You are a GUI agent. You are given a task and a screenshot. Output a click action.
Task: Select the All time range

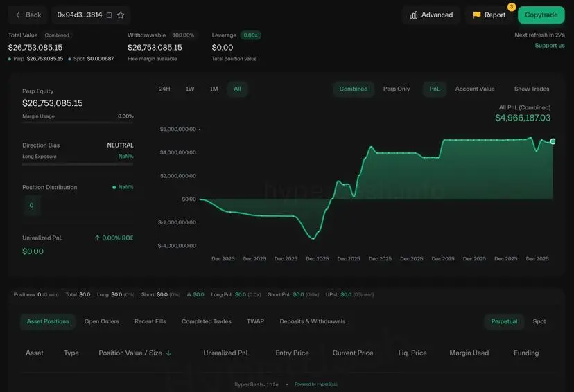237,89
